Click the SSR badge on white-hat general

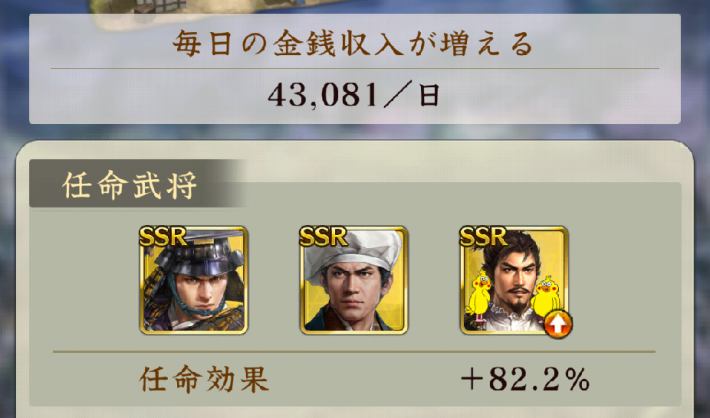pos(323,236)
